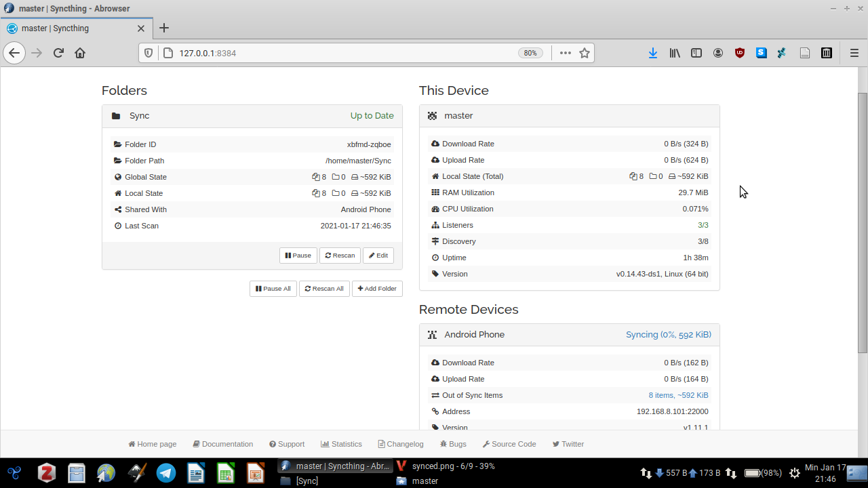Open the Source Code footer link
868x488 pixels.
[509, 444]
